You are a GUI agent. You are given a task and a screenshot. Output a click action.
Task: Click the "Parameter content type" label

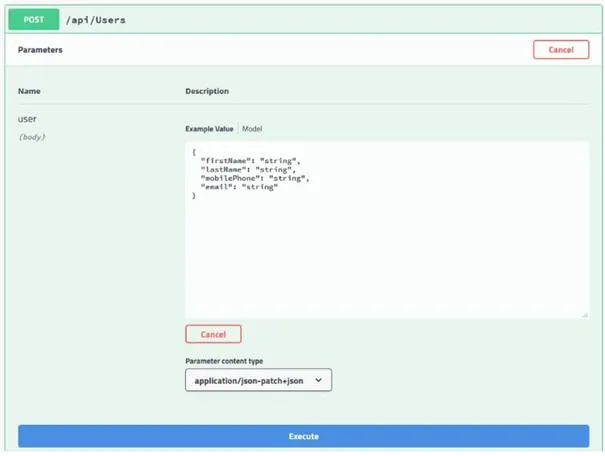point(224,361)
